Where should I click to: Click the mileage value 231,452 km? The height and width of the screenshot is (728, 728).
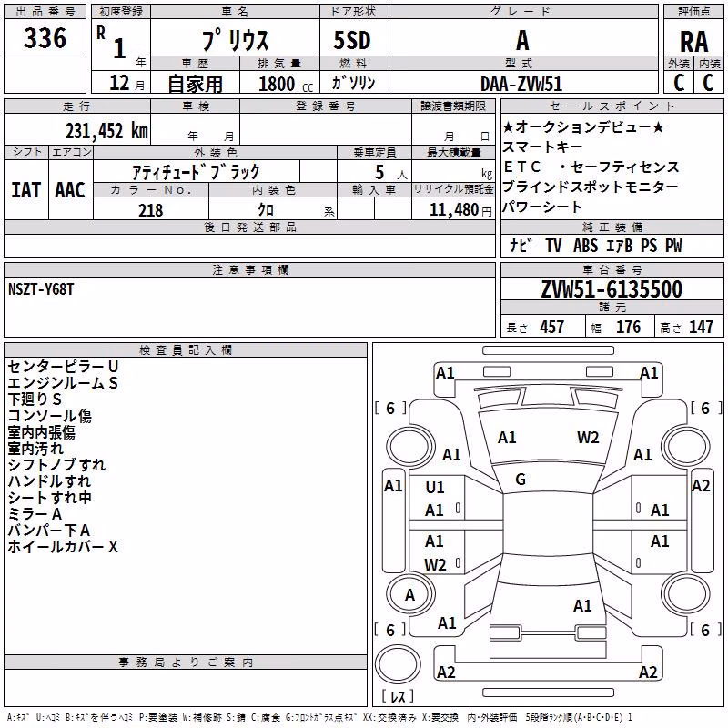point(106,131)
